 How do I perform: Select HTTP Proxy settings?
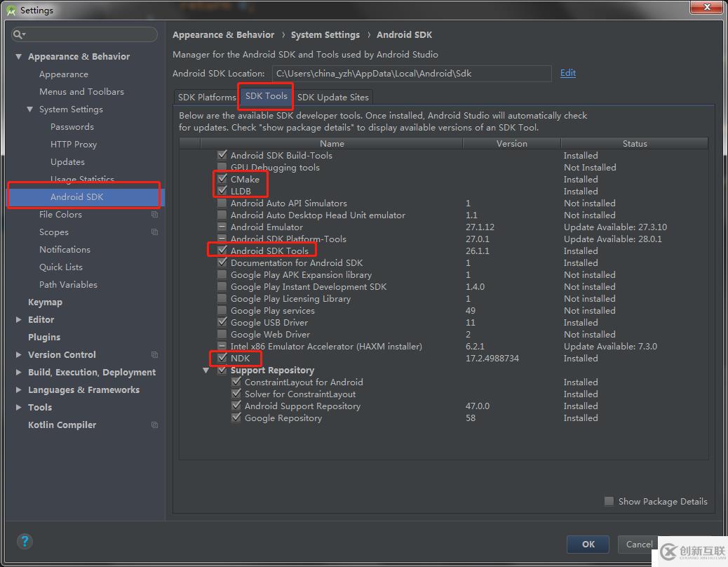pyautogui.click(x=74, y=145)
